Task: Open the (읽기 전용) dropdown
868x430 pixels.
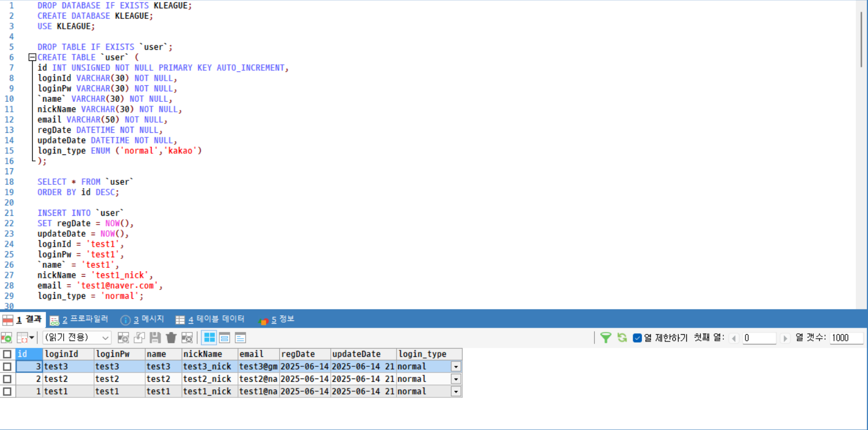Action: pyautogui.click(x=77, y=338)
